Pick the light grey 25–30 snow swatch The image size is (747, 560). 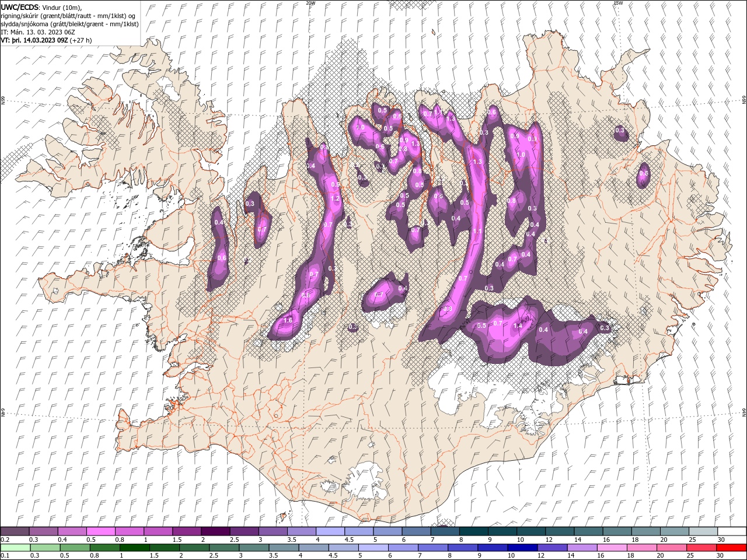click(x=703, y=531)
